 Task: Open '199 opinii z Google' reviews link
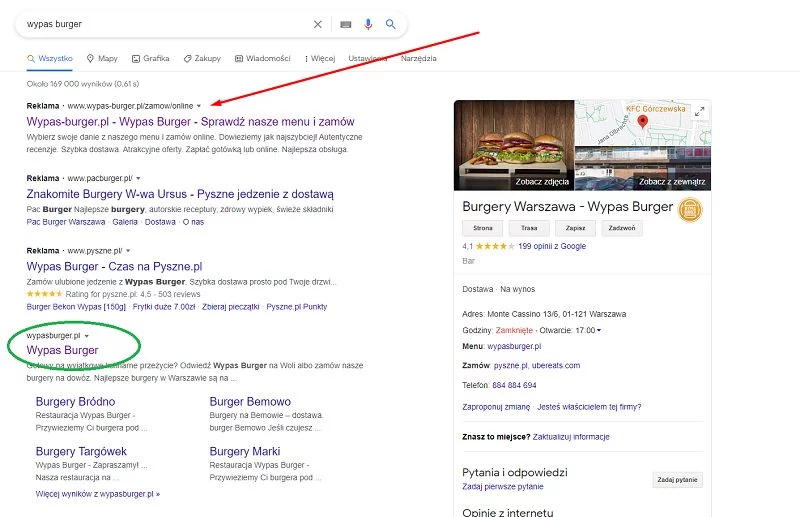[552, 246]
